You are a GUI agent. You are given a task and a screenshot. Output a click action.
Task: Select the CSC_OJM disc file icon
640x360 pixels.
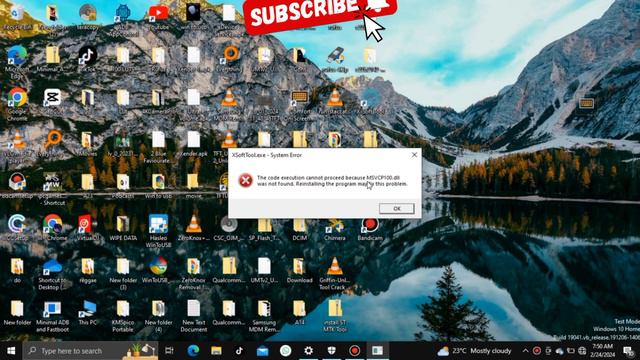(x=229, y=228)
